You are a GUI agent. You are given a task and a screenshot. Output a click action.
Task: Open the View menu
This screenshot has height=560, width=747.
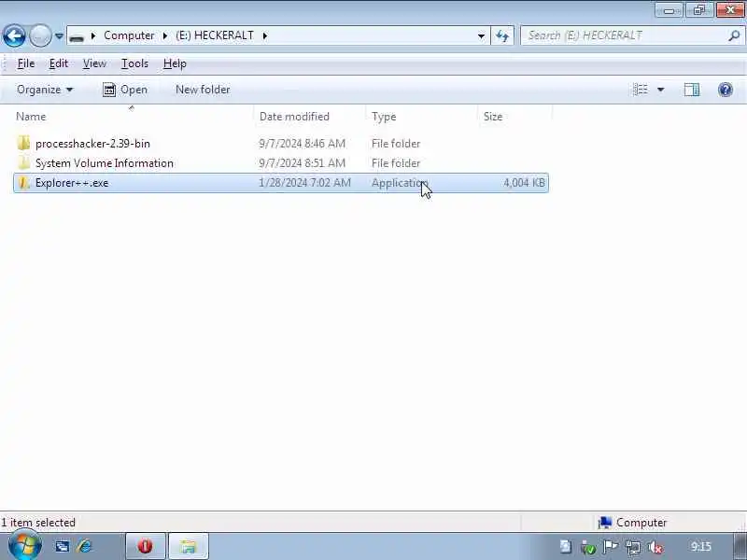[x=94, y=63]
